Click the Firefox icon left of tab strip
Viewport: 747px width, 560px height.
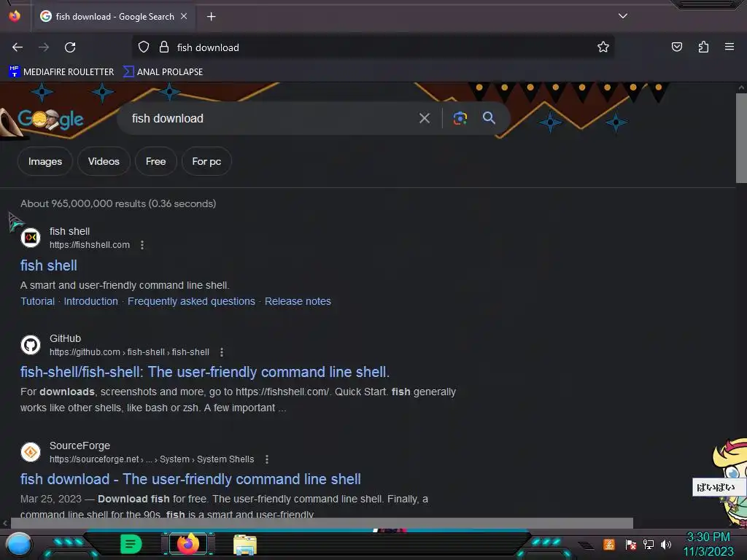click(15, 16)
